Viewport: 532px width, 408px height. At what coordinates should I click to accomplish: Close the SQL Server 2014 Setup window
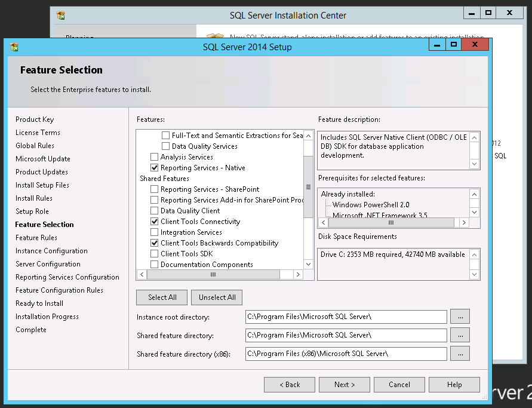coord(475,44)
